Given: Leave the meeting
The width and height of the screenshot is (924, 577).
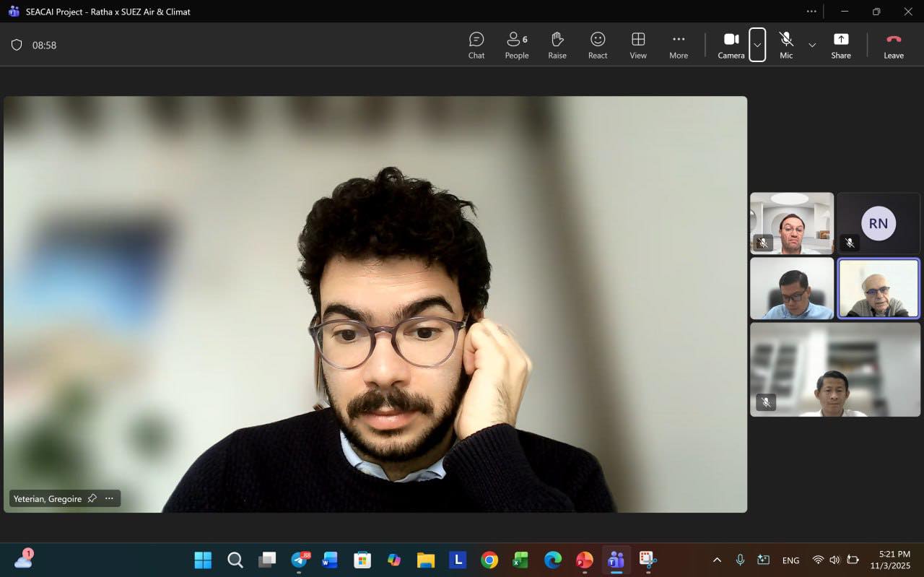Looking at the screenshot, I should tap(893, 45).
